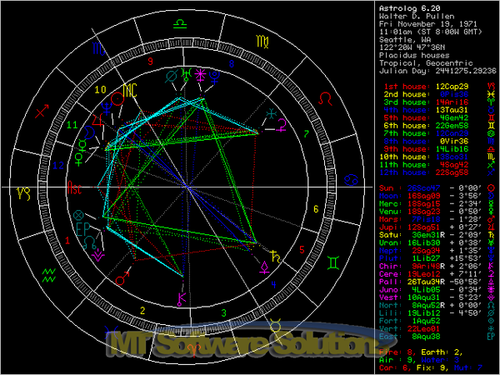500x375 pixels.
Task: Select the 'Chir: 9Ari48R' position row
Action: coord(437,266)
